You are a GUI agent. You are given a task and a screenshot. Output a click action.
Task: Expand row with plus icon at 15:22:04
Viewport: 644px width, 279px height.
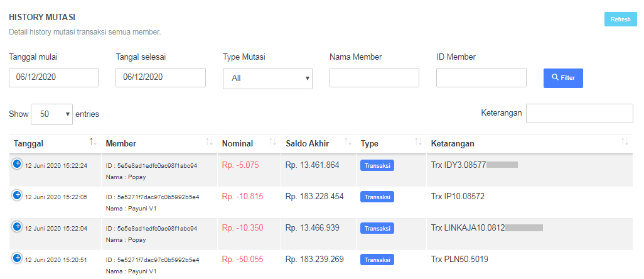point(18,226)
